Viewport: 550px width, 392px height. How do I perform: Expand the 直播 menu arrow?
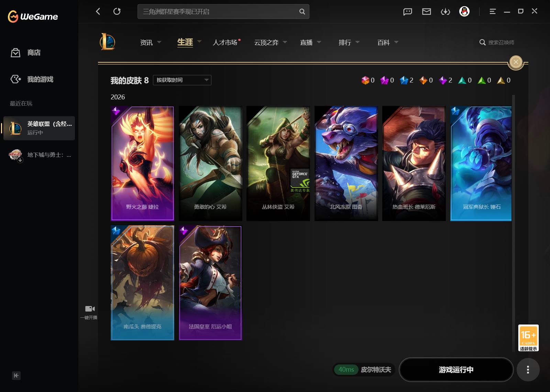pyautogui.click(x=319, y=42)
